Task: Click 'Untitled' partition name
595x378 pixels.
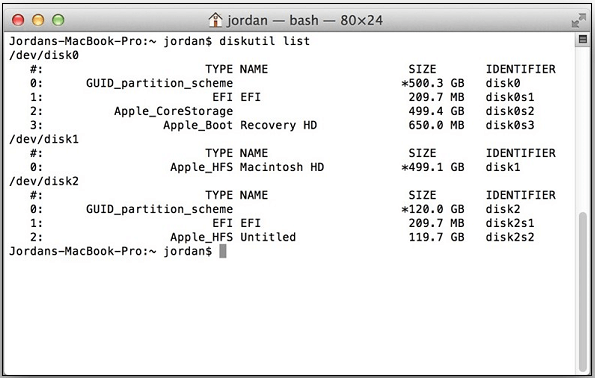Action: coord(268,237)
